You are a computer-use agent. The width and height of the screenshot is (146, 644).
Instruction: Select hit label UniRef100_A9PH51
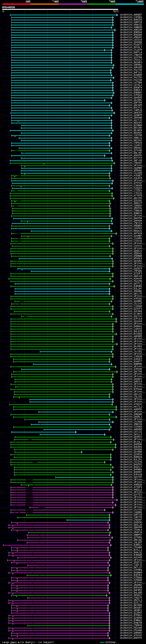(x=131, y=65)
